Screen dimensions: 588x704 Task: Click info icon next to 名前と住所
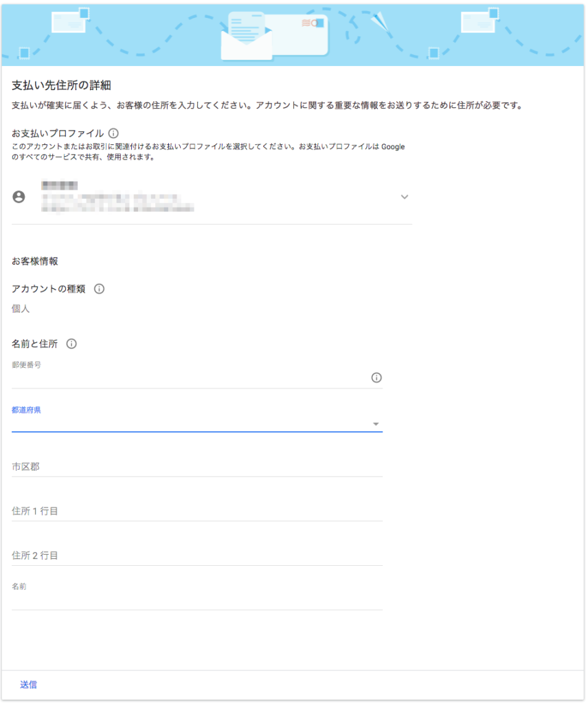coord(71,344)
